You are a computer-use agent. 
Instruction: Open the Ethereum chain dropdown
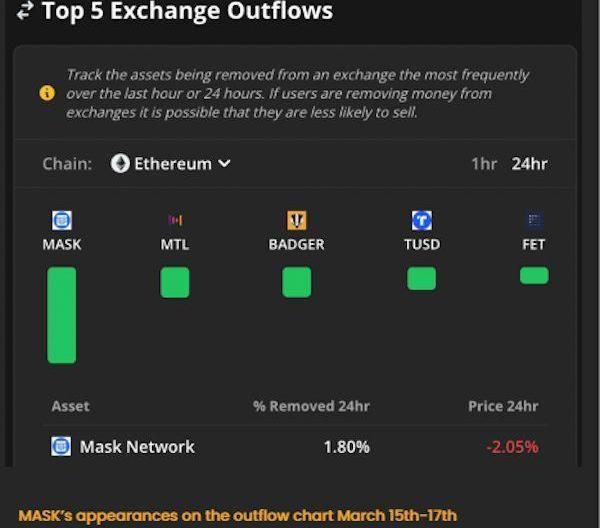click(171, 163)
